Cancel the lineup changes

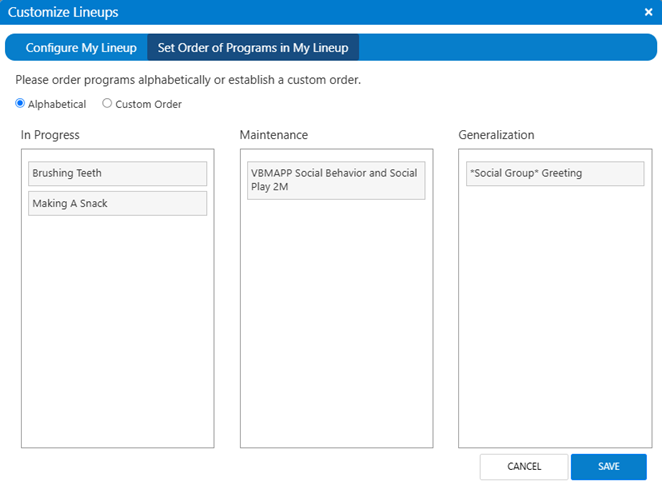(x=524, y=467)
